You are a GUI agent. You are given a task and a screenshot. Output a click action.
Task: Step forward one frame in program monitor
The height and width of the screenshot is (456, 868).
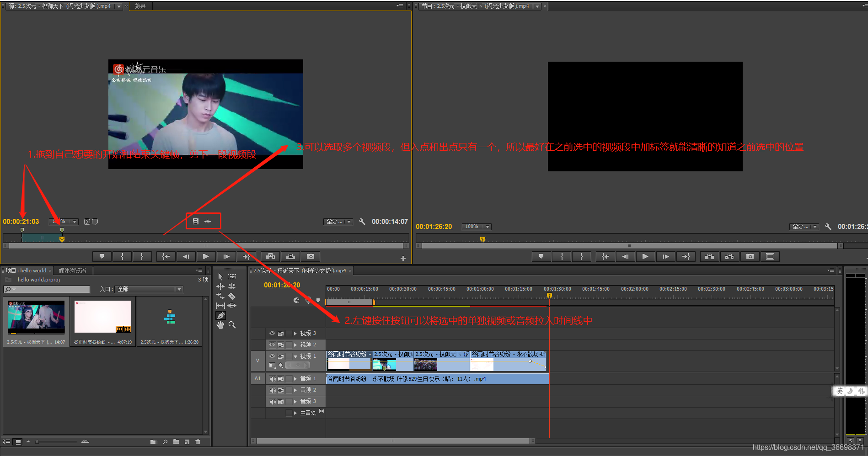(x=665, y=256)
